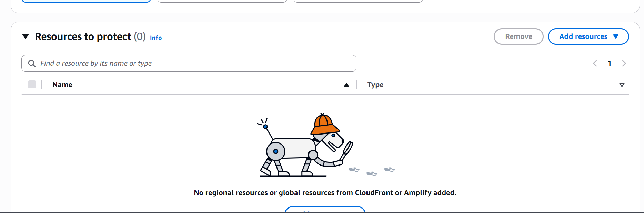This screenshot has width=644, height=213.
Task: Click the magnifier icon in the resource search box
Action: point(32,63)
